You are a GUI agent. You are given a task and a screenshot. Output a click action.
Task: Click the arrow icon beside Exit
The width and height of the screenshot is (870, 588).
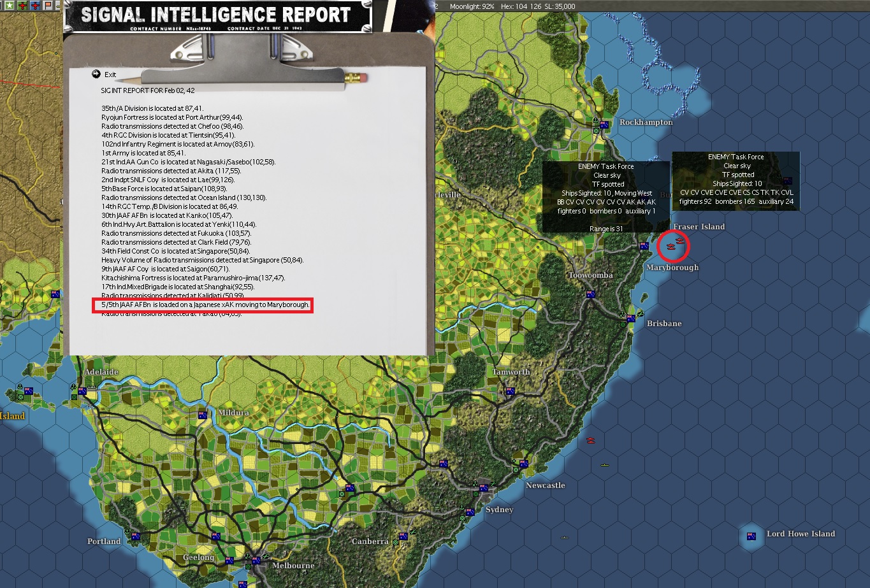[x=96, y=74]
